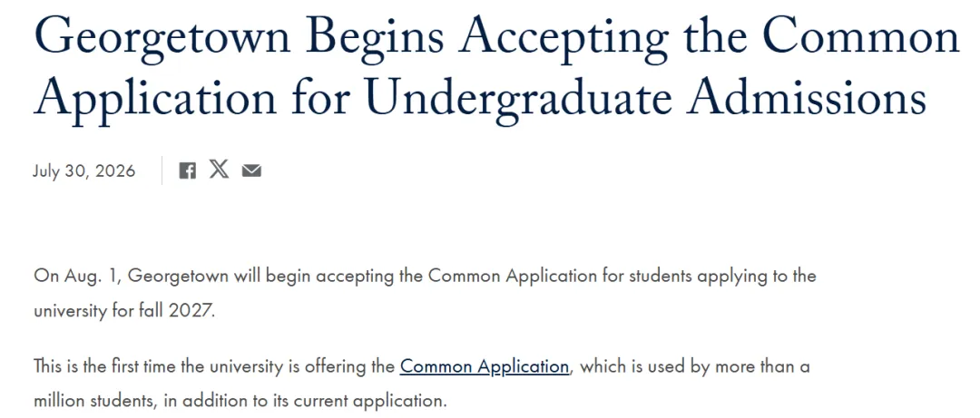Open the underlined Common Application link
The width and height of the screenshot is (980, 418).
pos(485,366)
